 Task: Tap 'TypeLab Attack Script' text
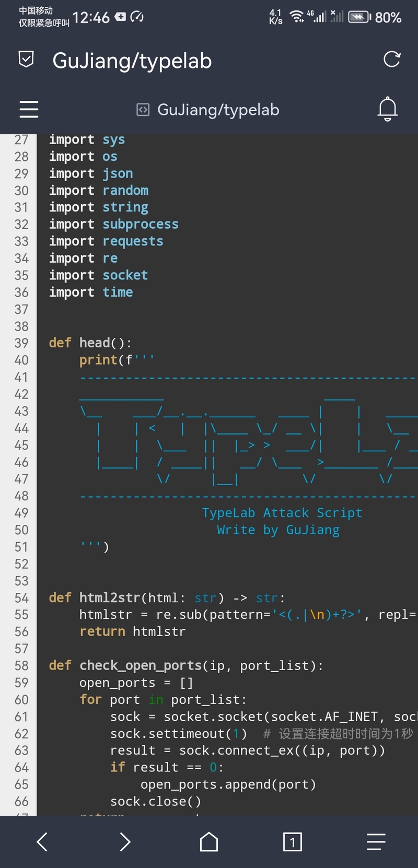[x=282, y=513]
